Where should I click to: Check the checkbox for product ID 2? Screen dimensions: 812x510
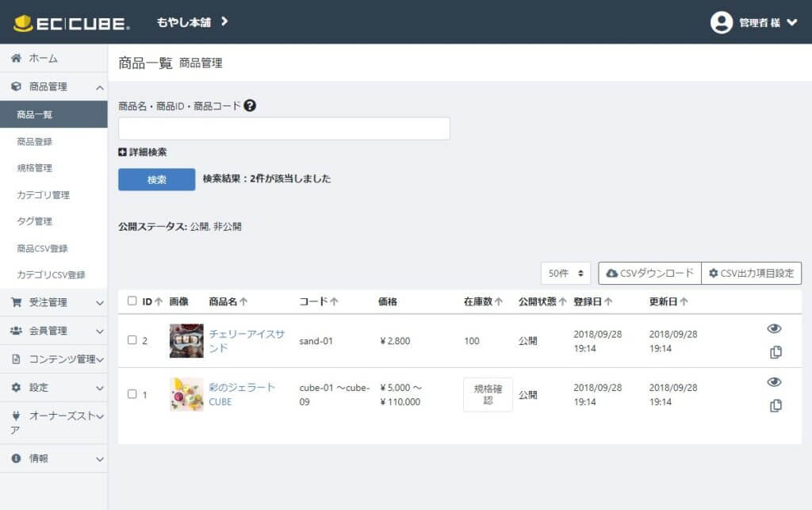click(x=132, y=340)
